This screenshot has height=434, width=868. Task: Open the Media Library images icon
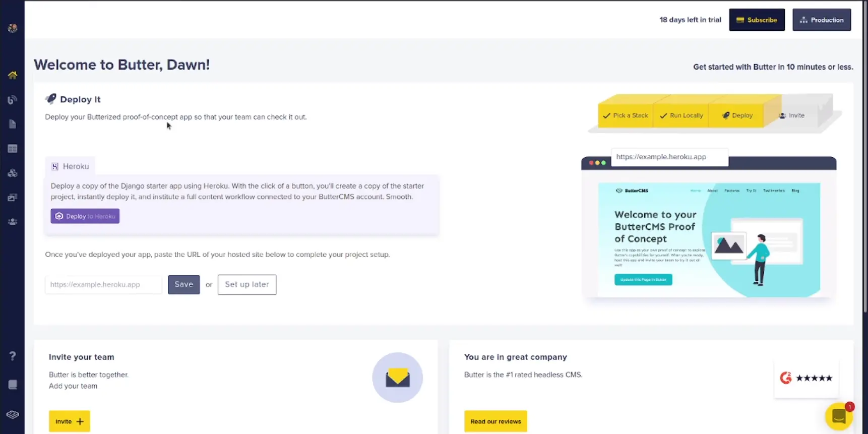[x=13, y=198]
